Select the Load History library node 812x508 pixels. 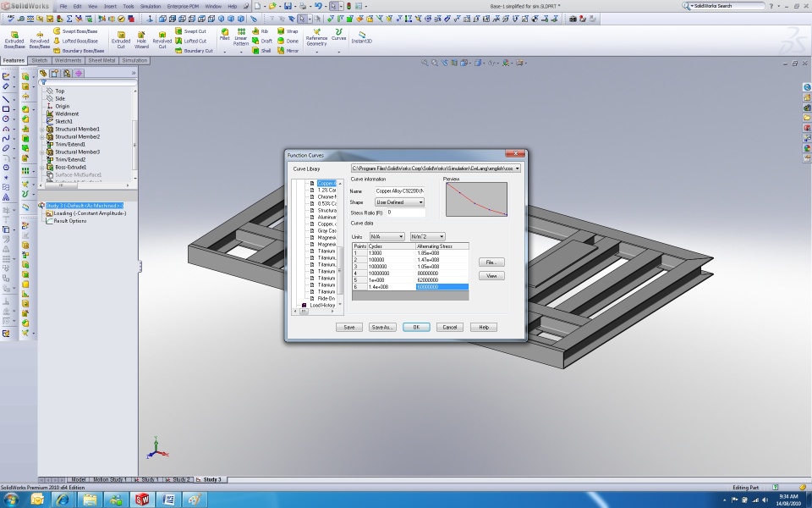point(322,306)
